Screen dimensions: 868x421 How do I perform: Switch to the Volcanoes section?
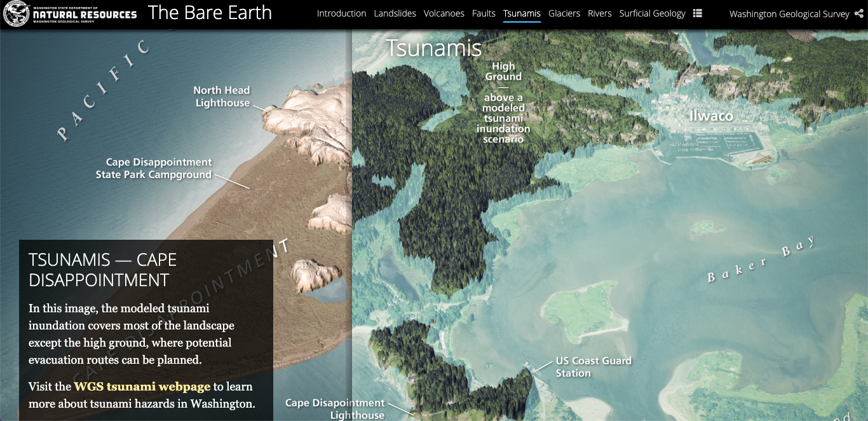point(444,13)
